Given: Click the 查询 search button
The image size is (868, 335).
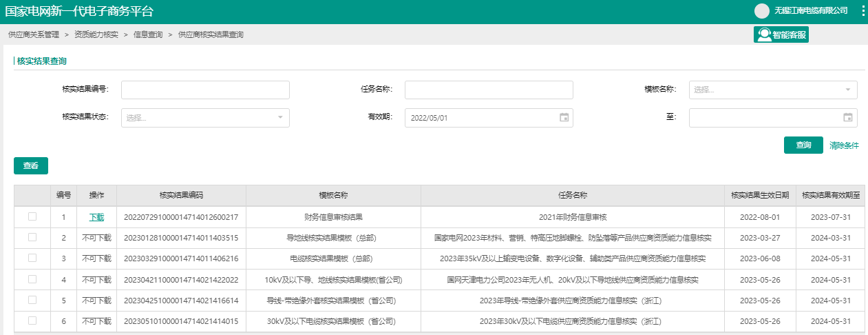Looking at the screenshot, I should 803,145.
